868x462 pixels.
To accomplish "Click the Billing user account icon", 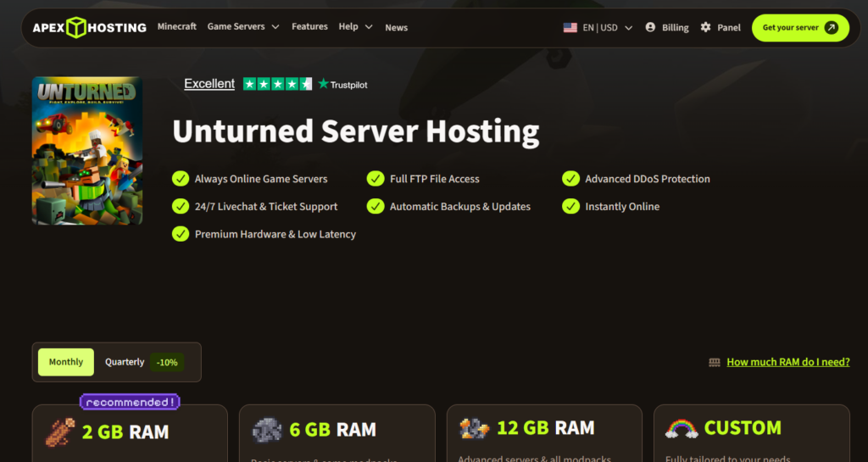I will pos(650,27).
